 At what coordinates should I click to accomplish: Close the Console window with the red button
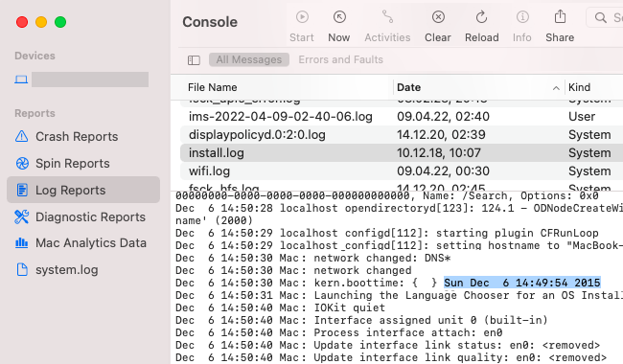point(22,22)
